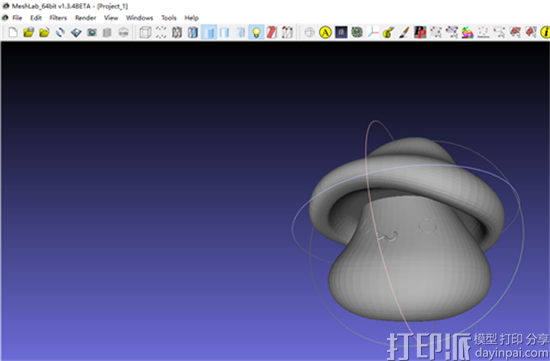Open project using the first folder icon

click(x=28, y=33)
